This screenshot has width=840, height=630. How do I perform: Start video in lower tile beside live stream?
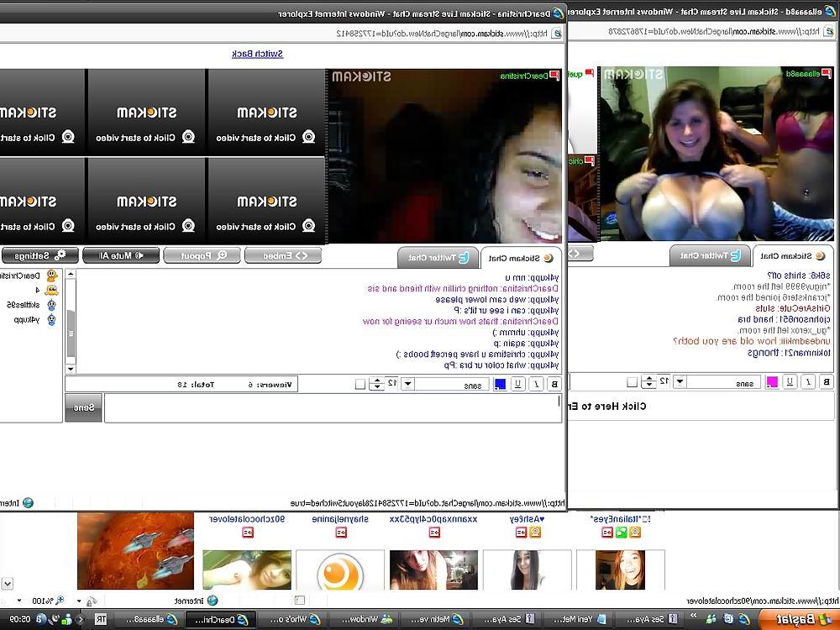tap(266, 202)
